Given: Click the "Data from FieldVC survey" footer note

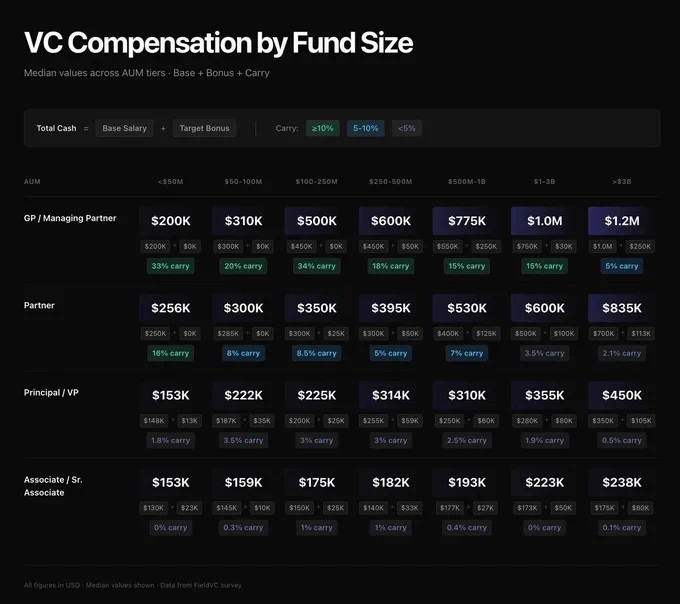Looking at the screenshot, I should click(201, 585).
